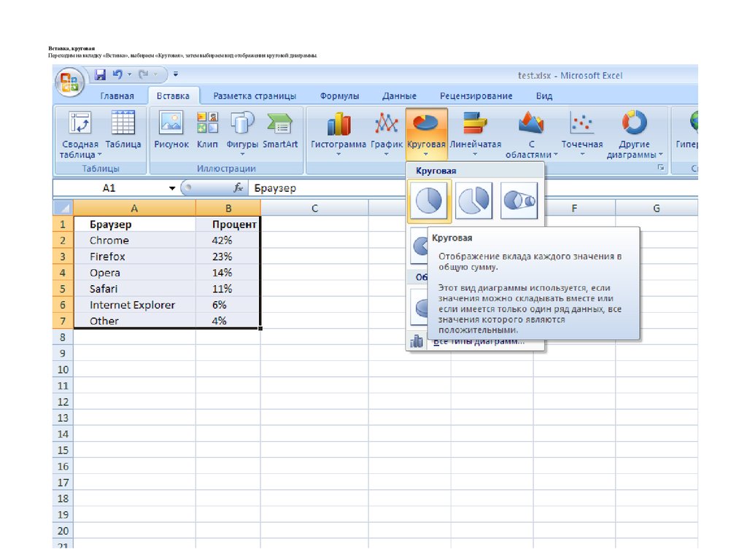Open the Линейчатая bar chart menu
Viewport: 747px width, 560px height.
(x=475, y=134)
